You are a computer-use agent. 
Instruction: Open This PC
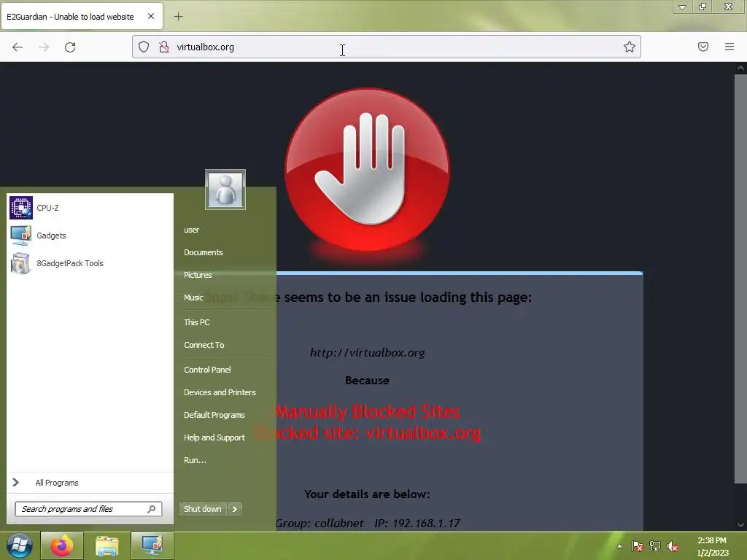pos(197,322)
